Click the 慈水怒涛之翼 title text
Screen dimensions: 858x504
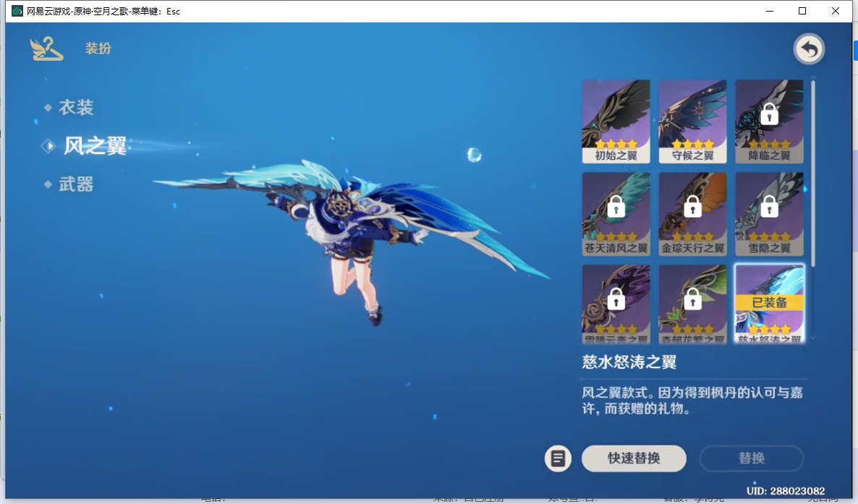tap(629, 362)
